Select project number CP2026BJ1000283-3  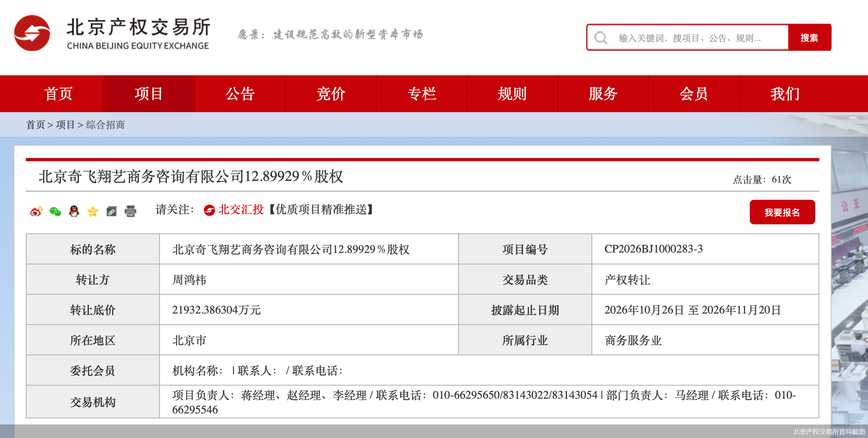coord(653,249)
